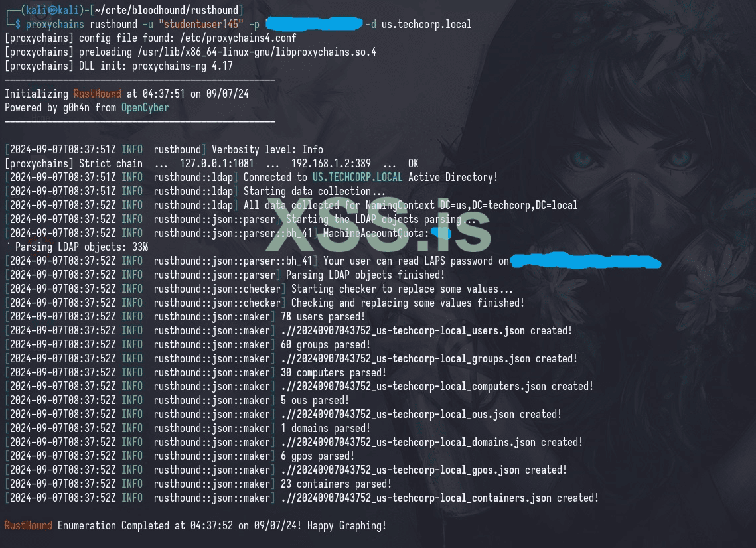
Task: Click the 192.168.1.2:389 LDAP address
Action: pyautogui.click(x=331, y=163)
